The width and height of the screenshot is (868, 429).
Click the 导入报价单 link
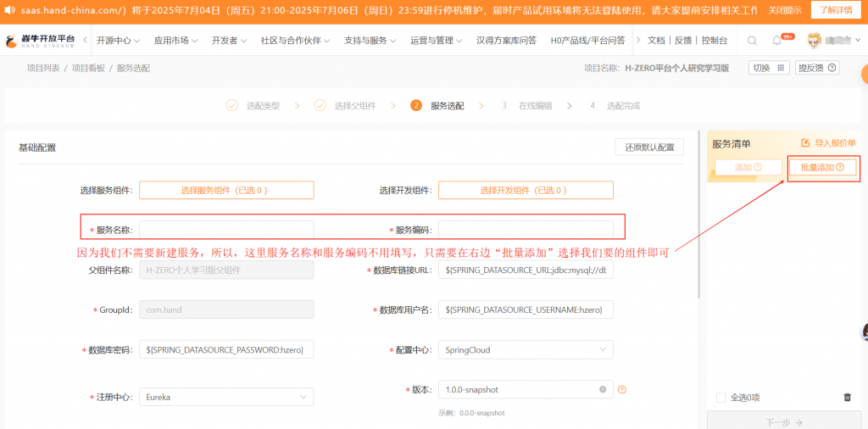[828, 143]
